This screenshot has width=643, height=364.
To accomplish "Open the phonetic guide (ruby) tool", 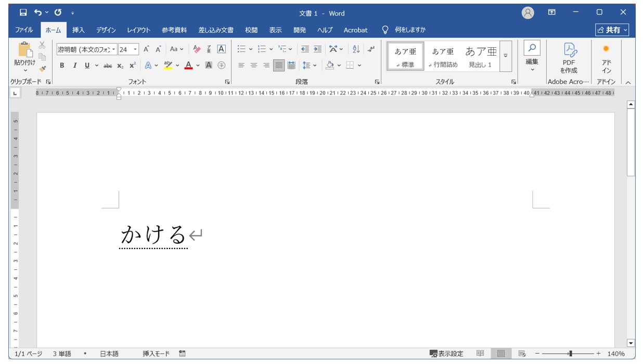I will (x=209, y=49).
